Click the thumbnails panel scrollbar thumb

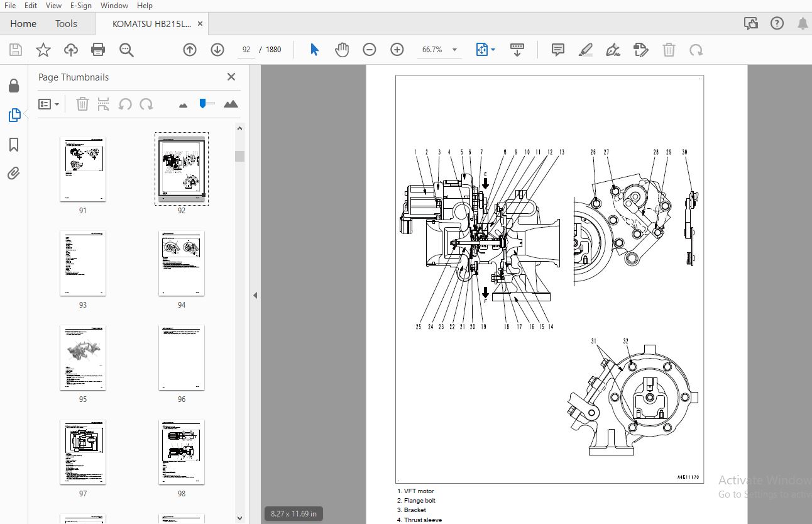[239, 156]
